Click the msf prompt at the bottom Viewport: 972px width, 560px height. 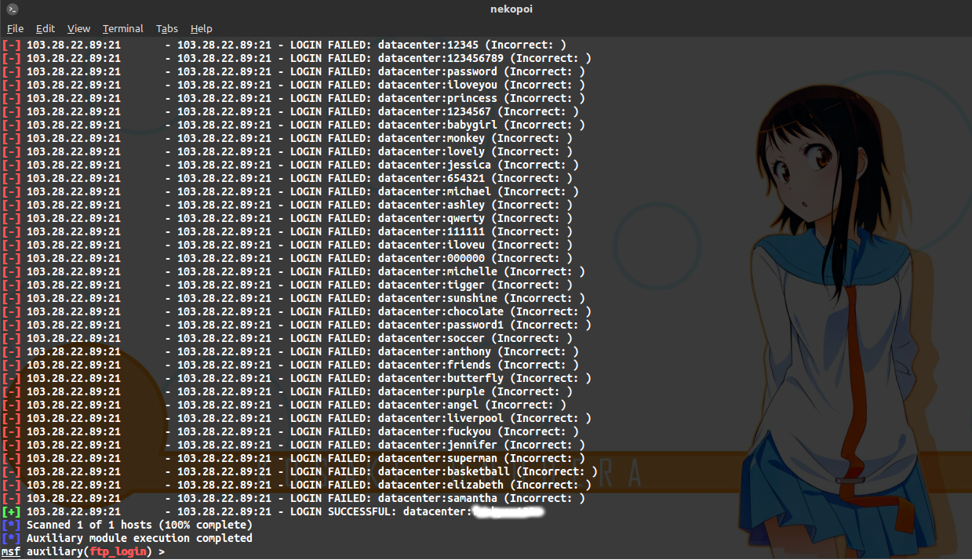[x=9, y=551]
